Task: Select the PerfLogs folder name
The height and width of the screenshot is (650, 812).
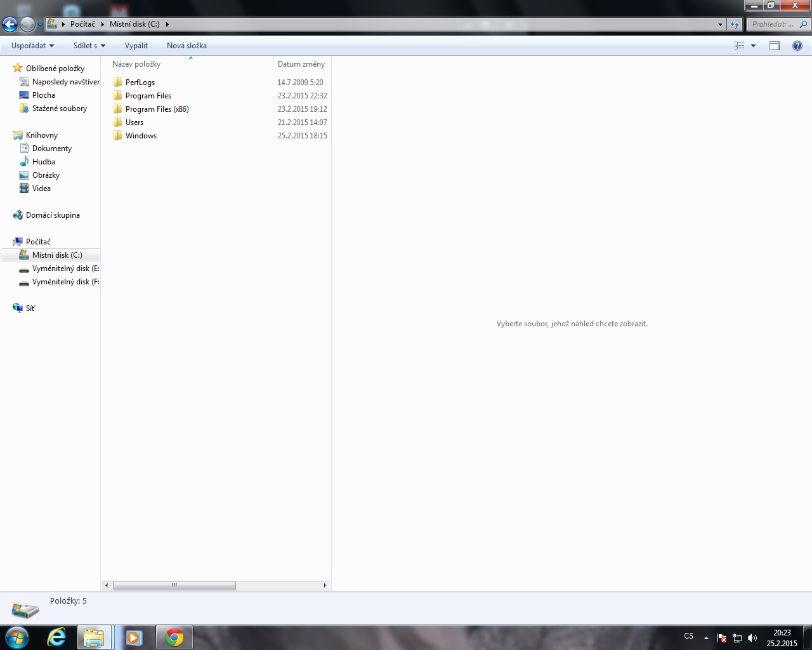Action: pos(140,83)
